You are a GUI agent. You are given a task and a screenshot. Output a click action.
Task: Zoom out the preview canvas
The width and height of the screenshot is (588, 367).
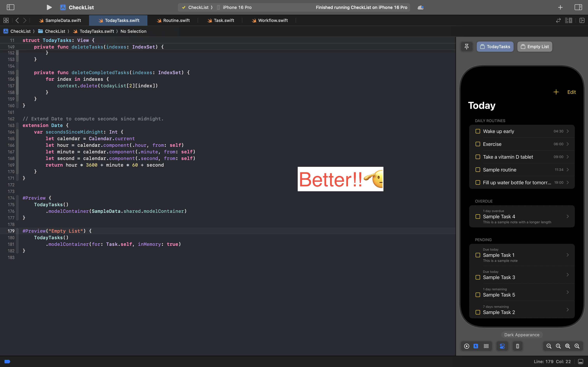[x=549, y=346]
